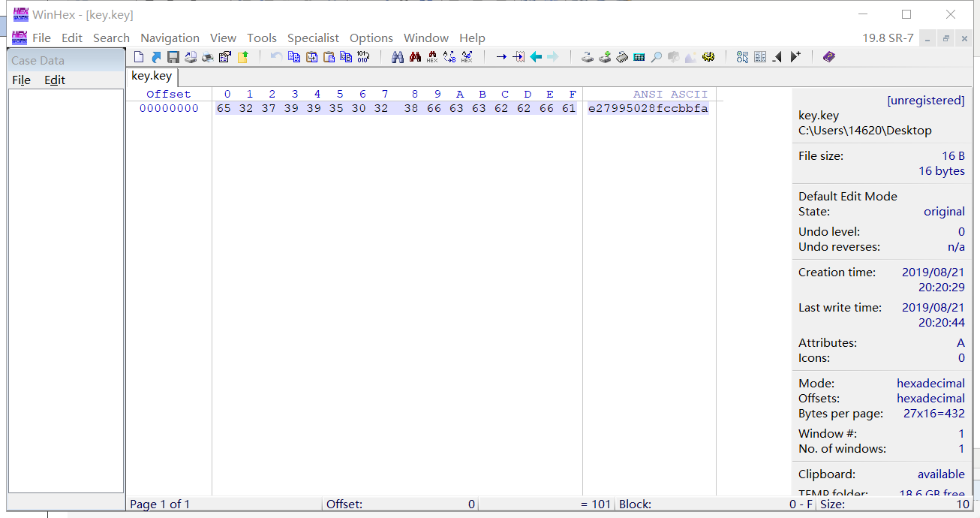Viewport: 980px width, 518px height.
Task: Select the key.key file tab
Action: coord(152,76)
